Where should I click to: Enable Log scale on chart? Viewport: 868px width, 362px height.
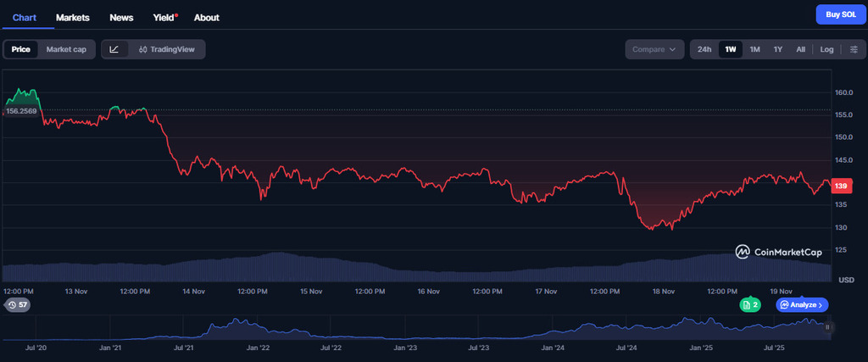(x=826, y=49)
